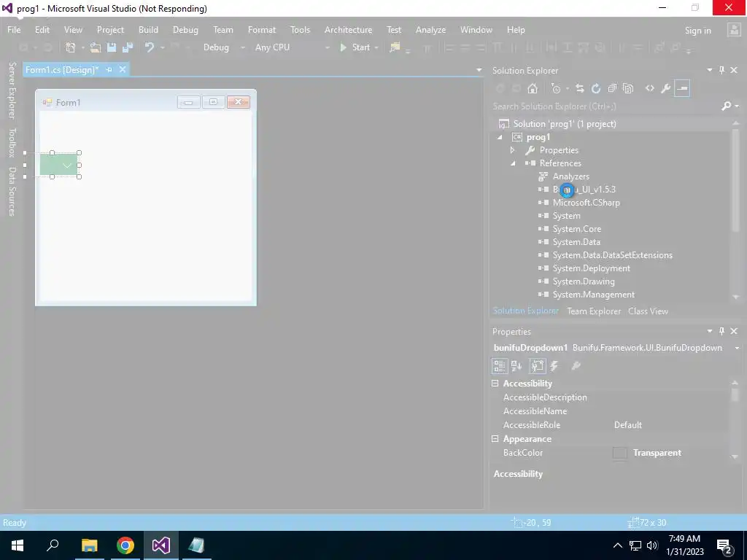The width and height of the screenshot is (747, 560).
Task: Open the Data Sources side tab
Action: pos(12,192)
